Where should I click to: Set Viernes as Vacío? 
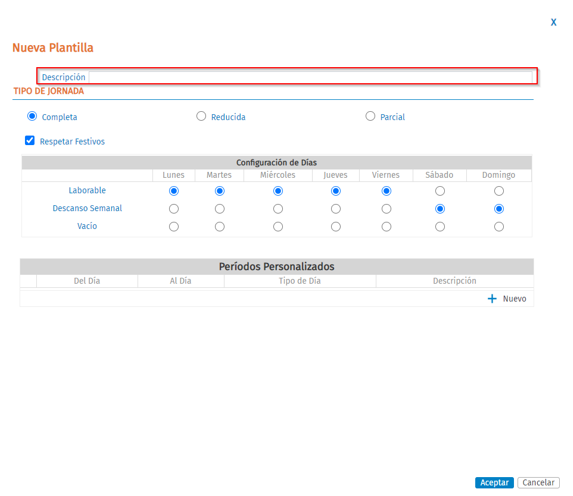click(386, 227)
